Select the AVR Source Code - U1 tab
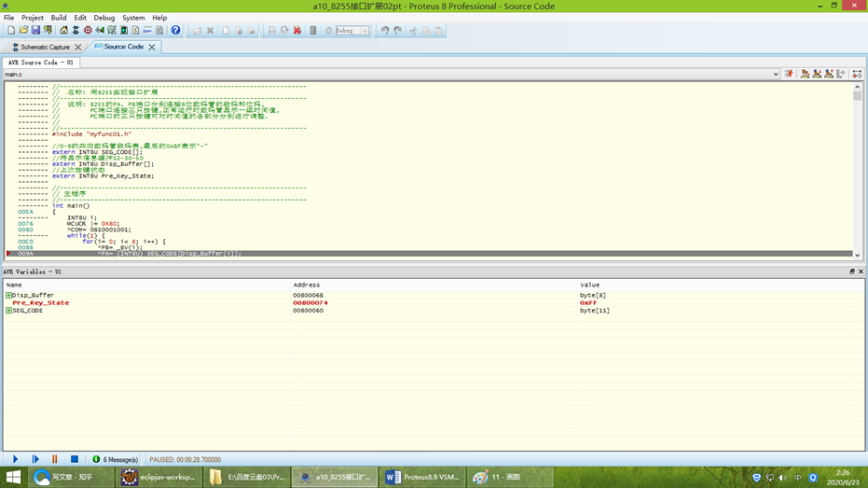 pos(40,63)
